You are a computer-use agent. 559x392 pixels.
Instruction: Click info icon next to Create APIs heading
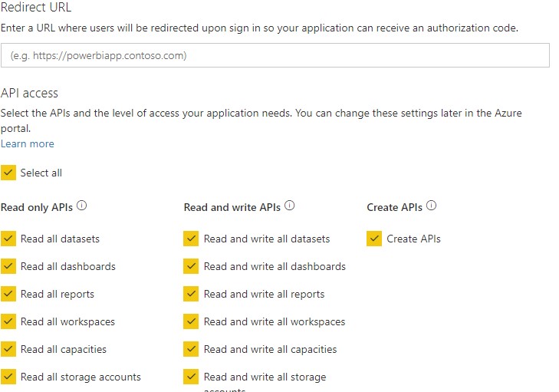click(431, 206)
